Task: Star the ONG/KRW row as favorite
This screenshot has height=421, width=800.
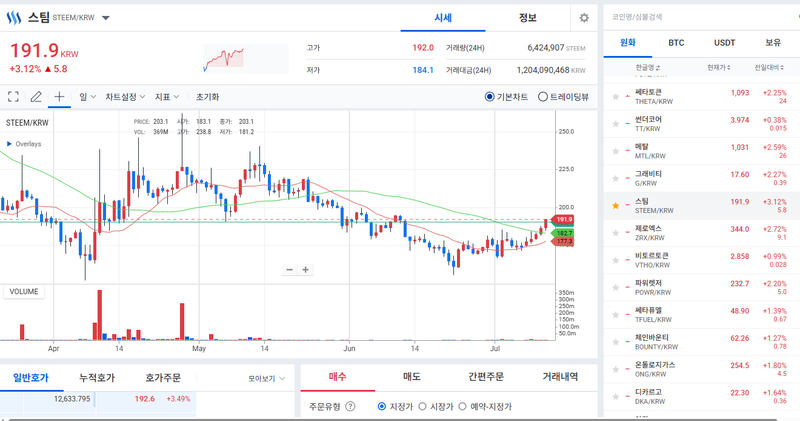Action: [616, 369]
